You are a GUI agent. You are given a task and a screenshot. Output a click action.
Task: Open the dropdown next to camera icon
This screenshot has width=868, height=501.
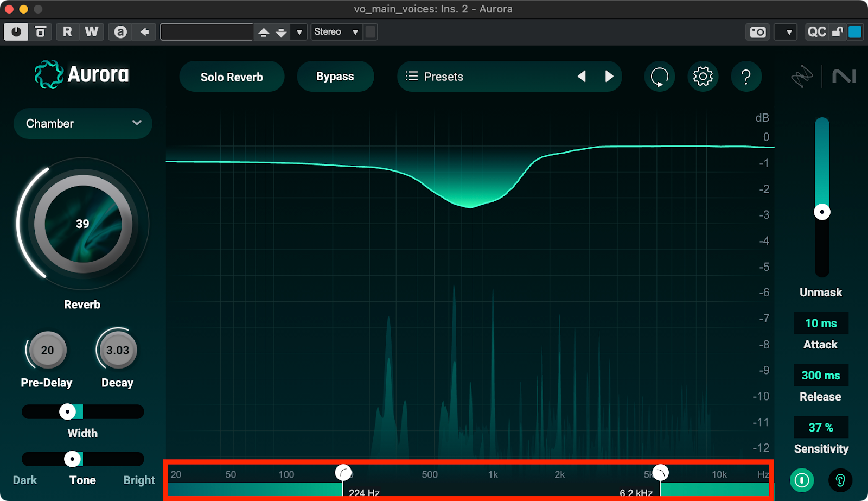(785, 32)
